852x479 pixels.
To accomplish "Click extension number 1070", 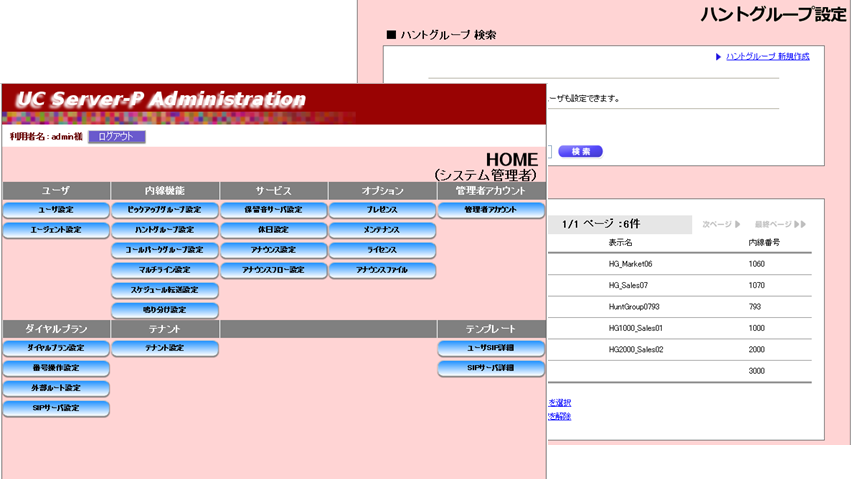I will point(756,286).
